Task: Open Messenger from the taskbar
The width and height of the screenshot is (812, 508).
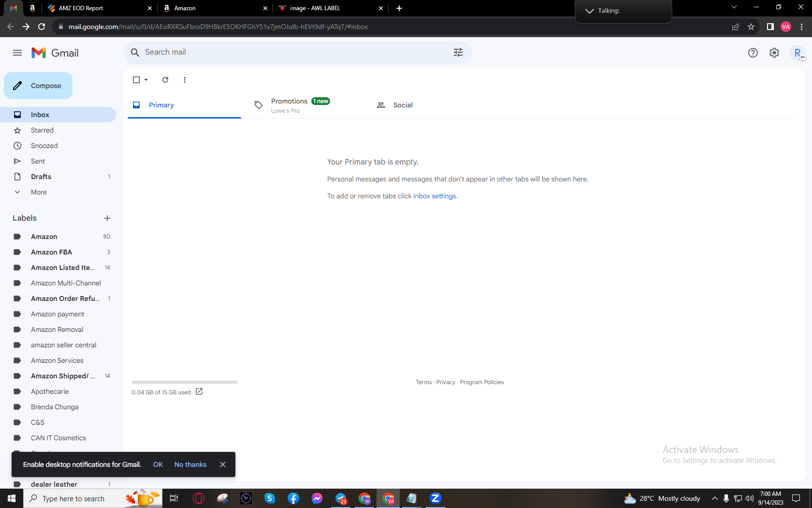Action: pyautogui.click(x=317, y=498)
